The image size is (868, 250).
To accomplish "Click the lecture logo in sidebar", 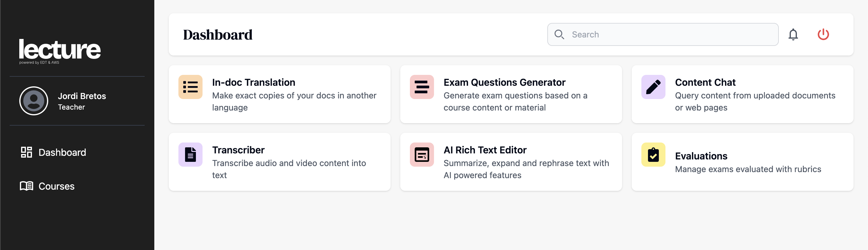I will pyautogui.click(x=60, y=50).
